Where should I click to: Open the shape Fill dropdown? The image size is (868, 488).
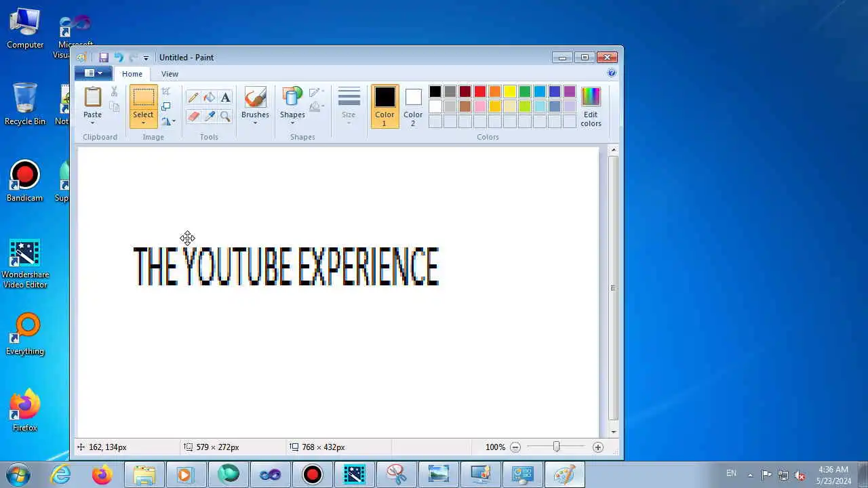[317, 107]
